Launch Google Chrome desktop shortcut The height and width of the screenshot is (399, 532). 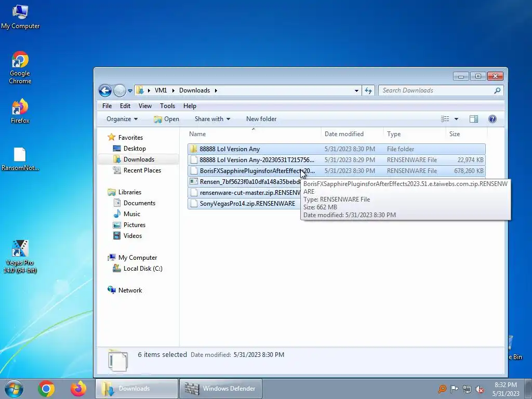coord(20,68)
